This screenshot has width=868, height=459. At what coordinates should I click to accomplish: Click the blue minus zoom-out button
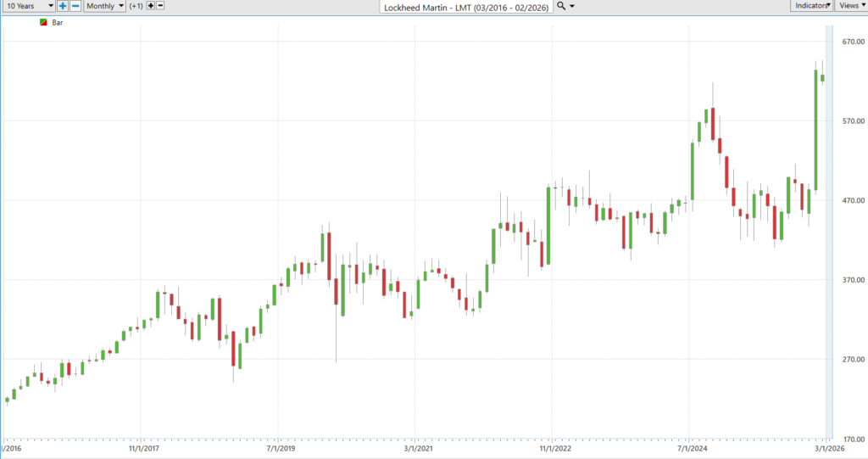75,6
